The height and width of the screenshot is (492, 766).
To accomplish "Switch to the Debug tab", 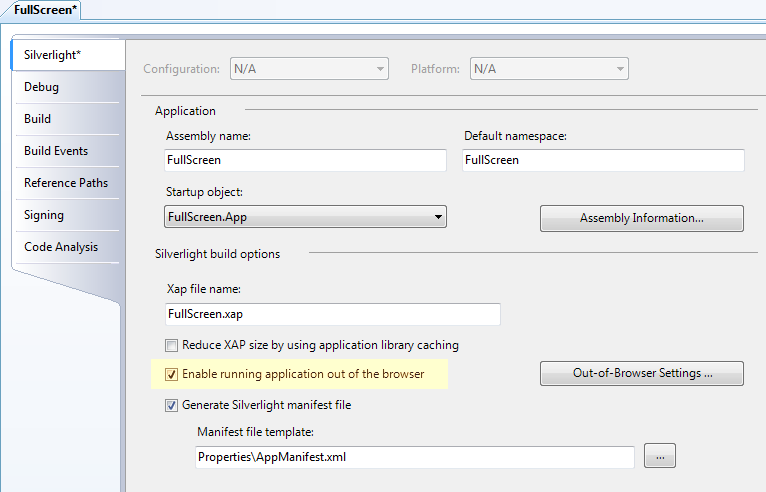I will (67, 87).
